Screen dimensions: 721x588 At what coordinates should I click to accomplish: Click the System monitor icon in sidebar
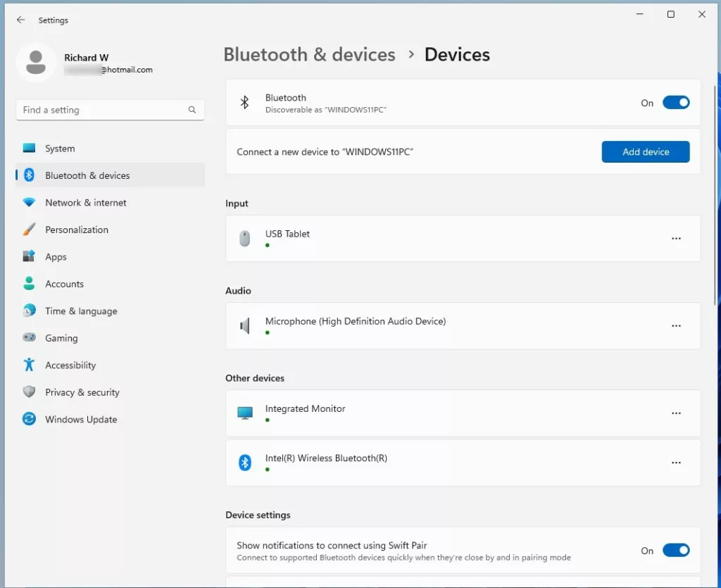click(x=29, y=148)
